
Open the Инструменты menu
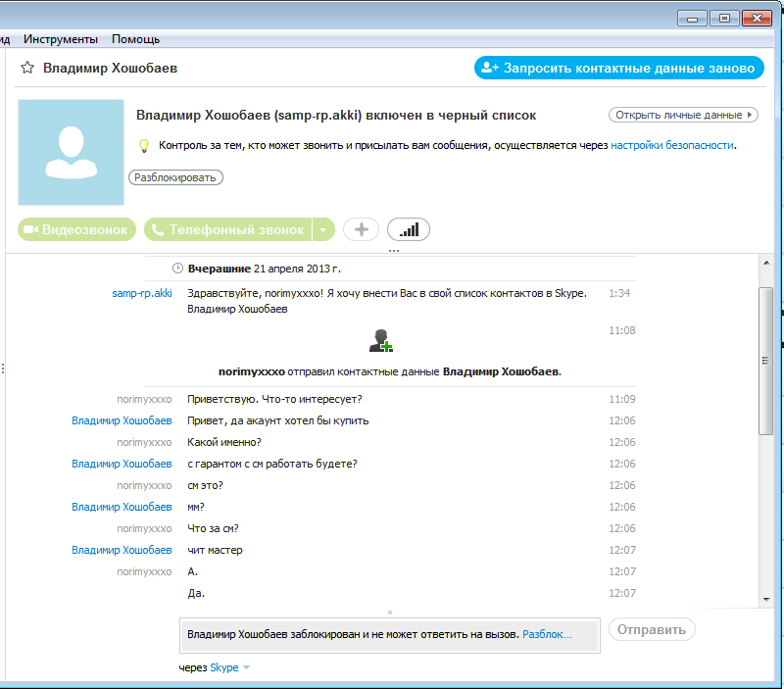[61, 39]
